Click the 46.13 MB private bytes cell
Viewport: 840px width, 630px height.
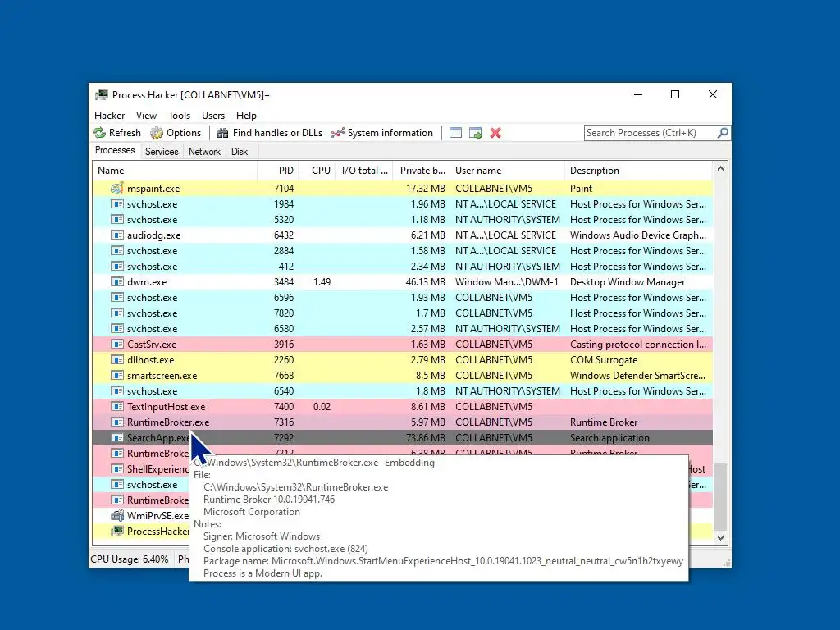[426, 282]
